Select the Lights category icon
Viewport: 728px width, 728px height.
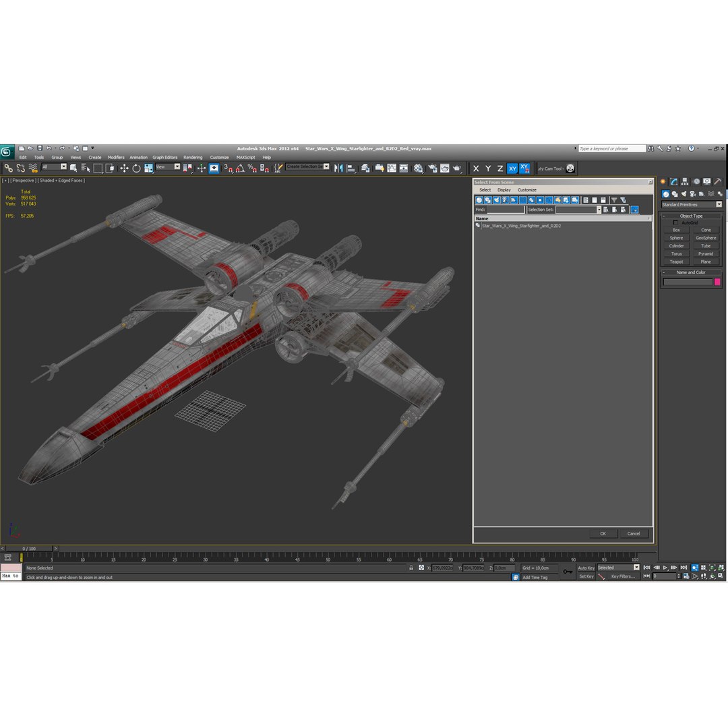pyautogui.click(x=684, y=194)
